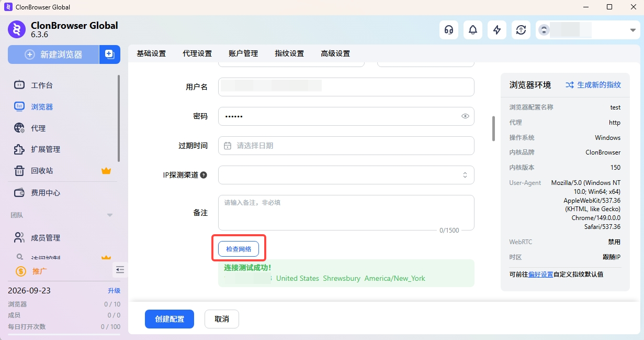Click the form's vertical scrollbar

coord(493,128)
